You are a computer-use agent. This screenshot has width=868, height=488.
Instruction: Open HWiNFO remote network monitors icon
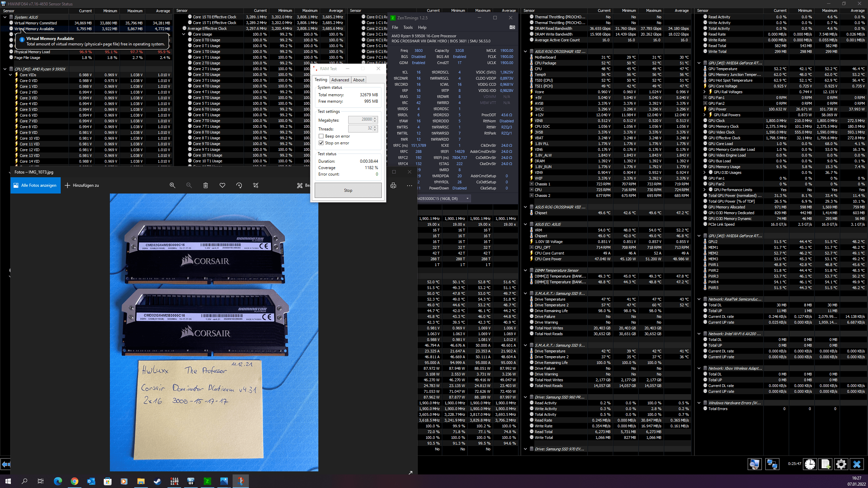pos(772,464)
